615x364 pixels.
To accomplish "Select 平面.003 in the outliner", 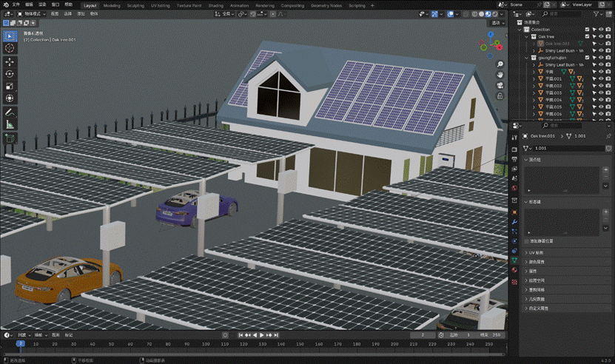I will [554, 92].
